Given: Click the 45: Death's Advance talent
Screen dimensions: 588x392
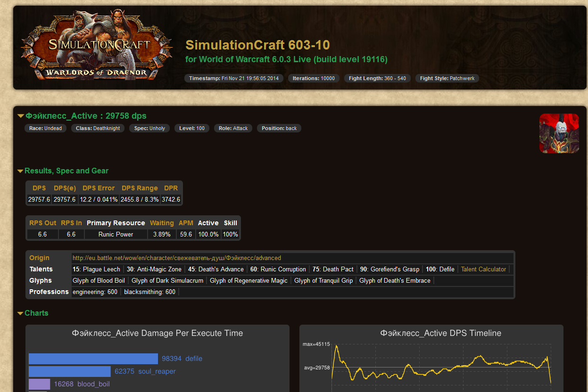Looking at the screenshot, I should (216, 269).
